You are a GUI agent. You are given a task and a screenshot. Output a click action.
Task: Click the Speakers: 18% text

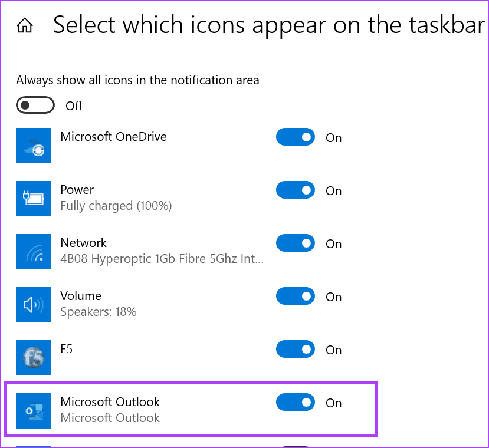click(99, 312)
